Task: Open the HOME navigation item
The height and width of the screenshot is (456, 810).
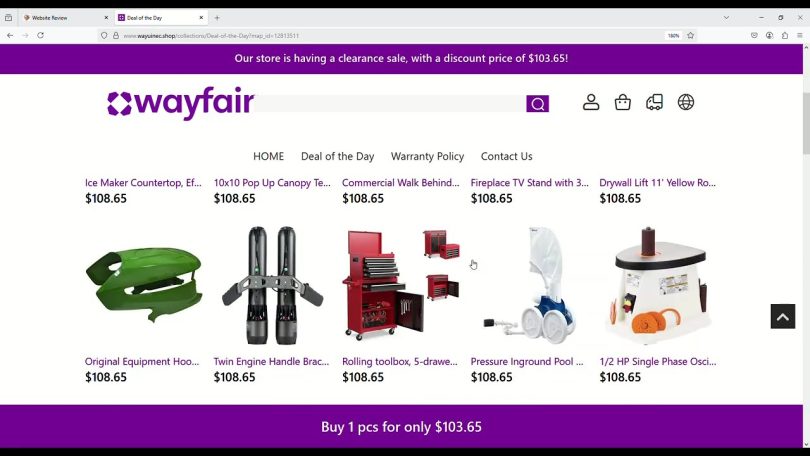Action: tap(269, 156)
